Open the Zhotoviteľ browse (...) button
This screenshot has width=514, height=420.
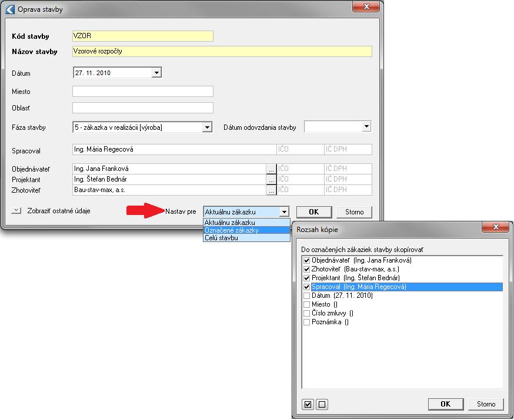click(x=271, y=190)
